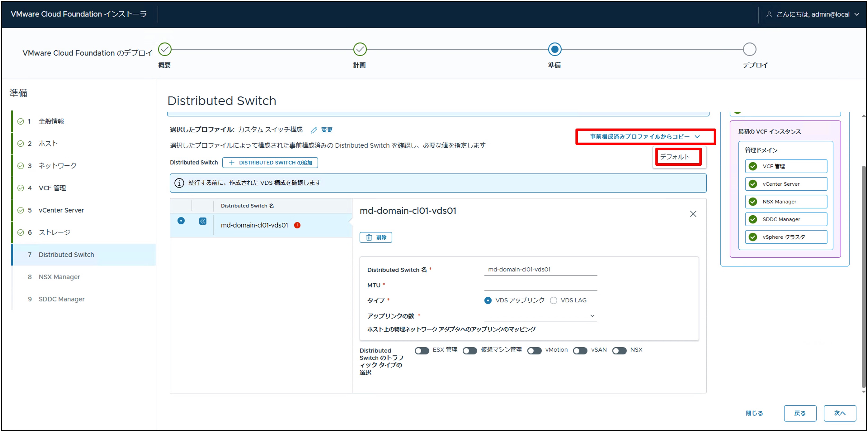This screenshot has width=868, height=432.
Task: Toggle the vMotion traffic switch
Action: click(535, 351)
